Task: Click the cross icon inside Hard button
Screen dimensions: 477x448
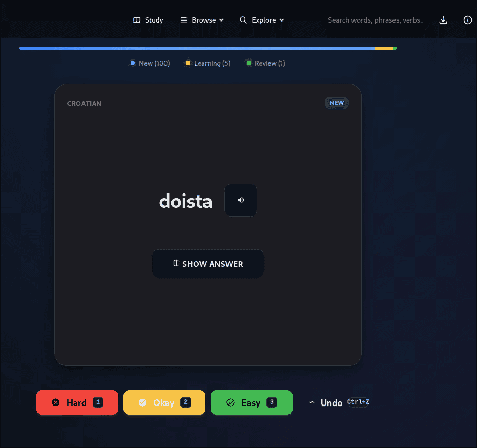Action: (56, 402)
